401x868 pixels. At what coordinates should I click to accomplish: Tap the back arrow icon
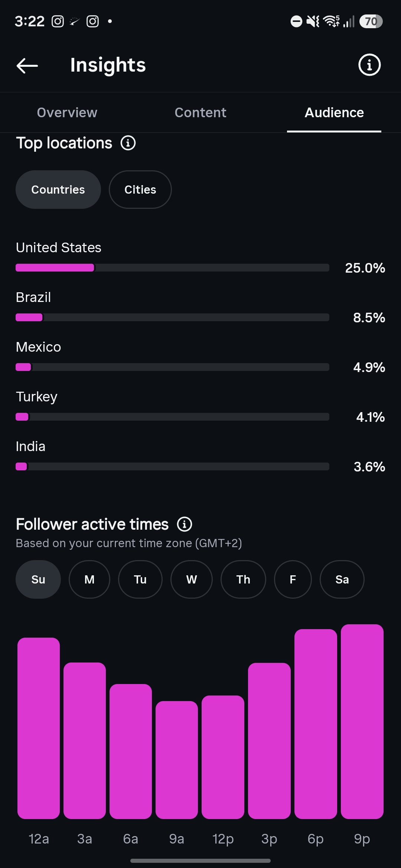pos(27,66)
